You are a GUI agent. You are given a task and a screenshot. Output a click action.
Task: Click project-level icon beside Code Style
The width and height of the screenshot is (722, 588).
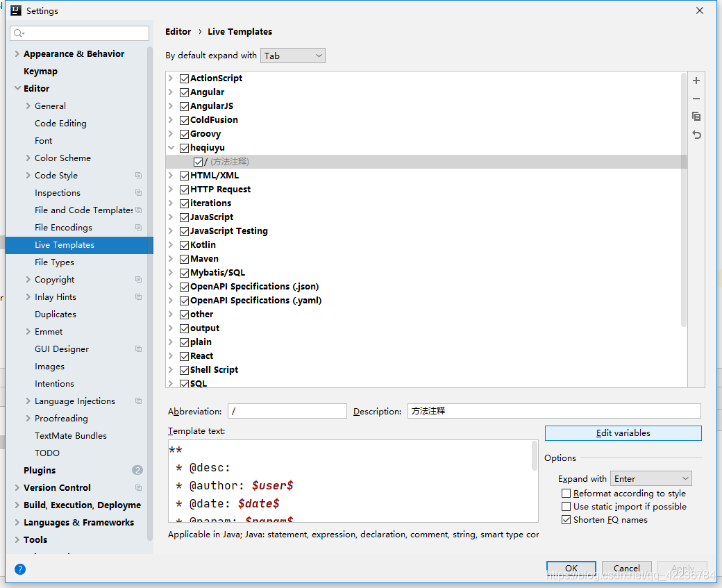coord(138,176)
